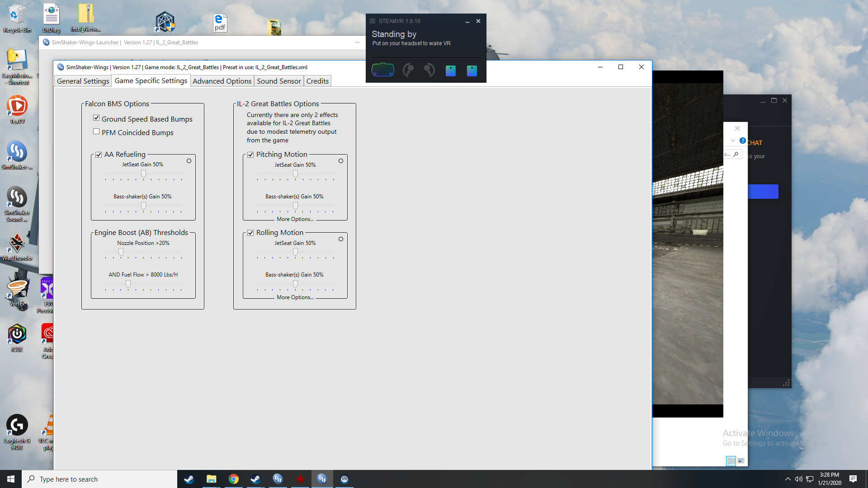Expand More Options under Pitching Motion
Screen dimensions: 868x488
pyautogui.click(x=295, y=219)
